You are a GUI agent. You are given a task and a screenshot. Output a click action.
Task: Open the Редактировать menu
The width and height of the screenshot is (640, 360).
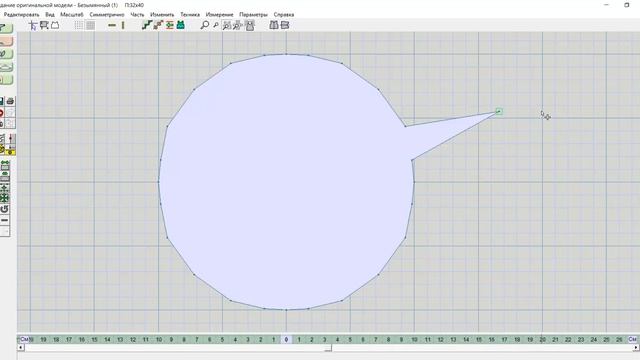point(21,15)
